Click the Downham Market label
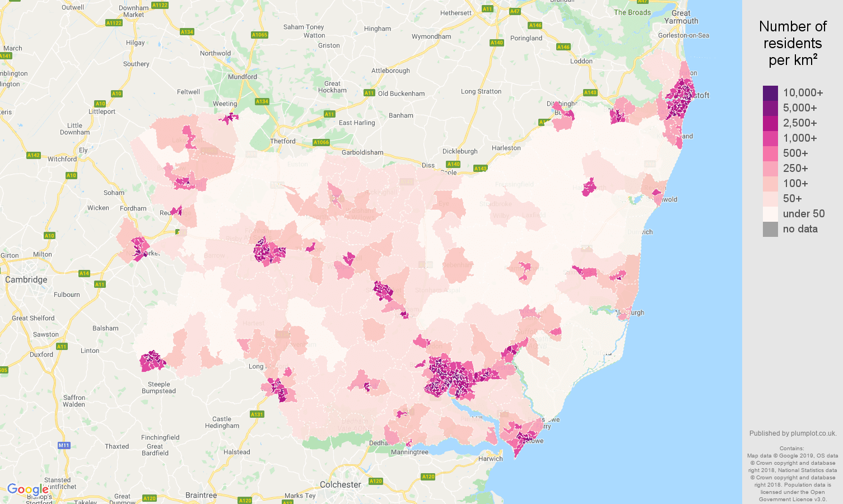This screenshot has width=843, height=504. [134, 11]
